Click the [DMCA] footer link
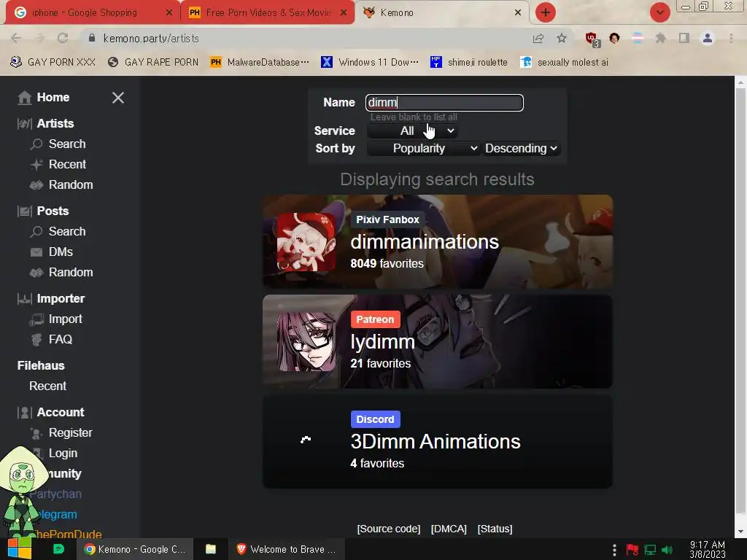The width and height of the screenshot is (747, 560). pos(449,529)
